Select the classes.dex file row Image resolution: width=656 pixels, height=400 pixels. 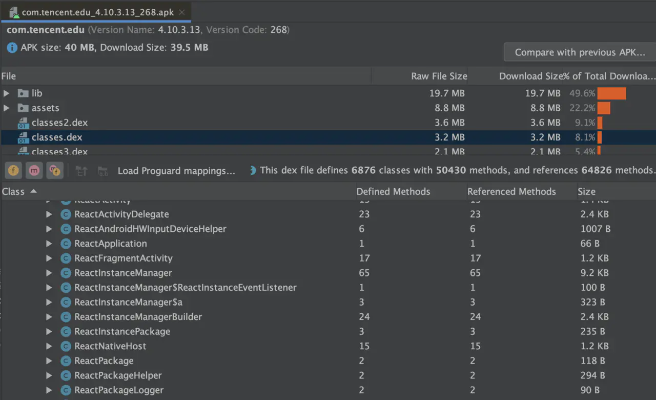tap(200, 137)
